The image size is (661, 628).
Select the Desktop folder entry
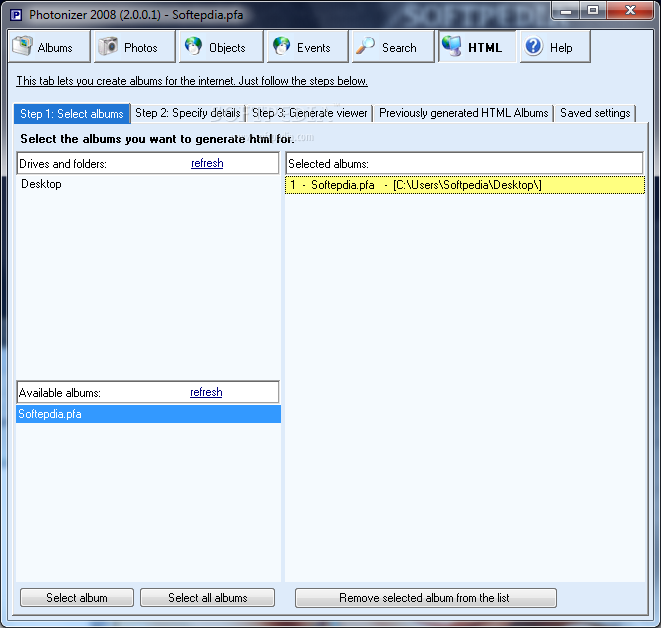pos(41,184)
